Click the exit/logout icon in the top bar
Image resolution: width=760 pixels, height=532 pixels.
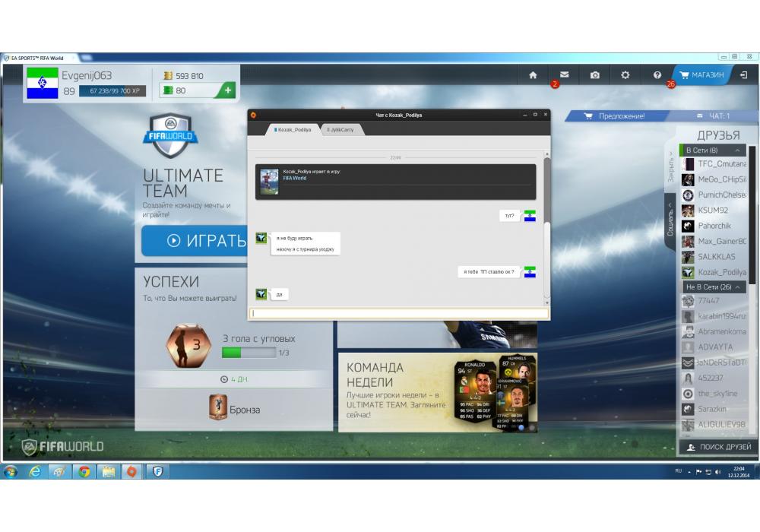click(x=743, y=75)
